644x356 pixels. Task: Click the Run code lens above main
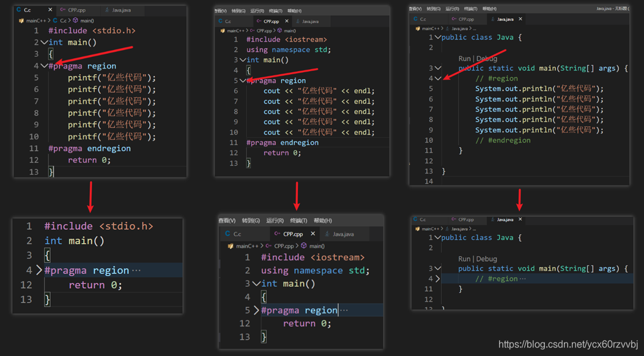[x=464, y=59]
